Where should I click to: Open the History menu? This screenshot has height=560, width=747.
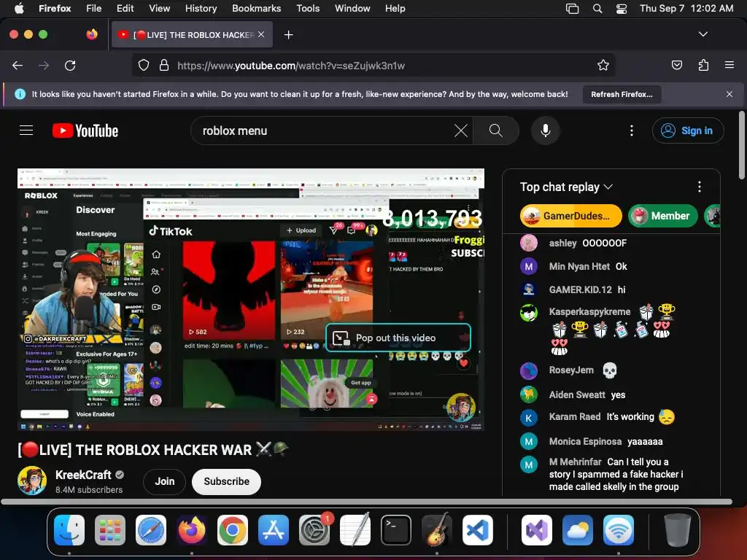pyautogui.click(x=201, y=9)
